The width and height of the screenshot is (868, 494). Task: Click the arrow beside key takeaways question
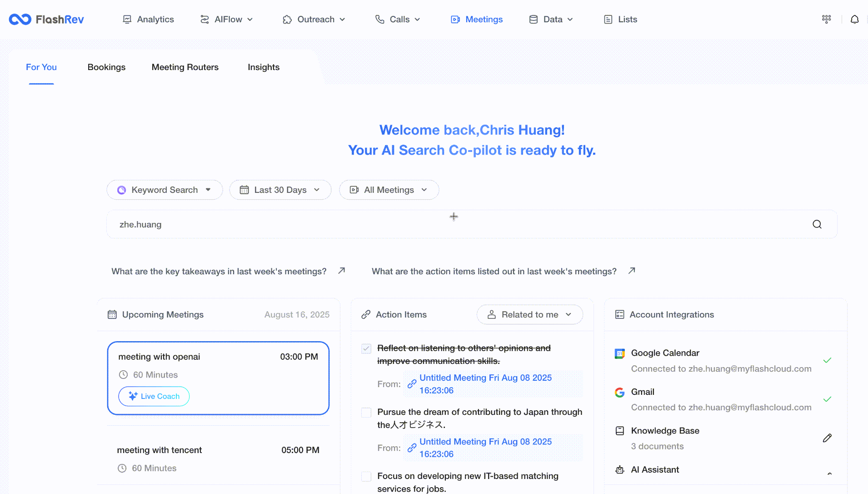click(x=342, y=271)
